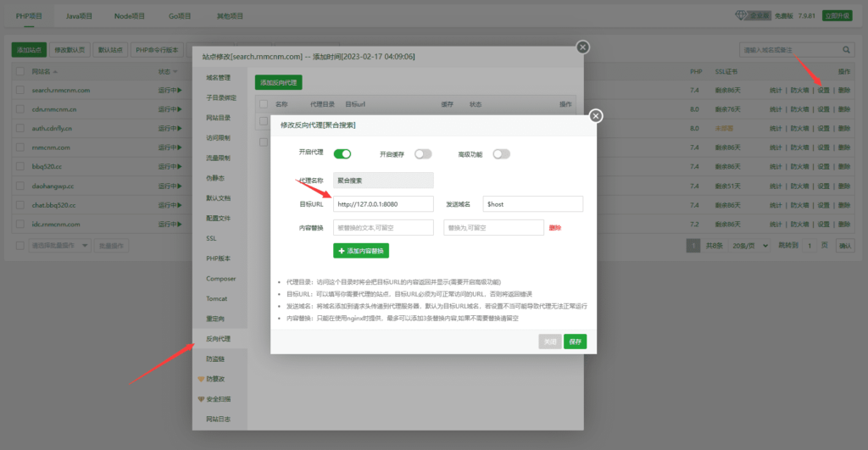The height and width of the screenshot is (450, 868).
Task: Tick the proxy list header checkbox beside 名称
Action: pyautogui.click(x=264, y=104)
